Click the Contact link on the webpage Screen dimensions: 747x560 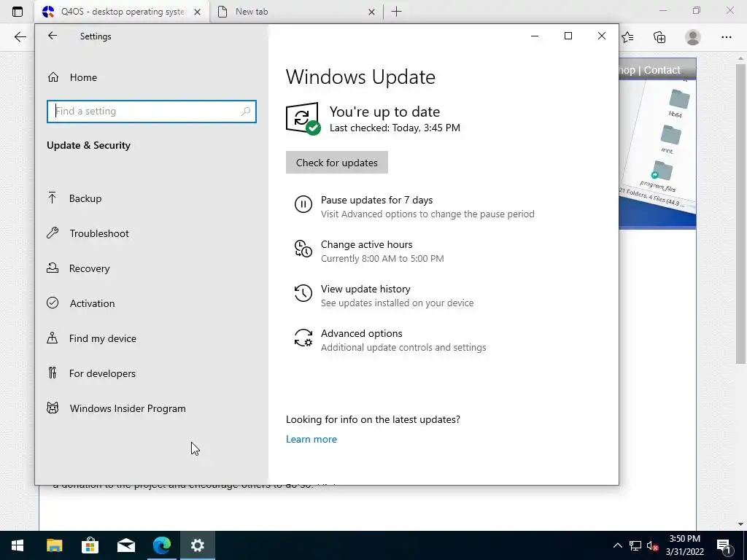coord(662,70)
